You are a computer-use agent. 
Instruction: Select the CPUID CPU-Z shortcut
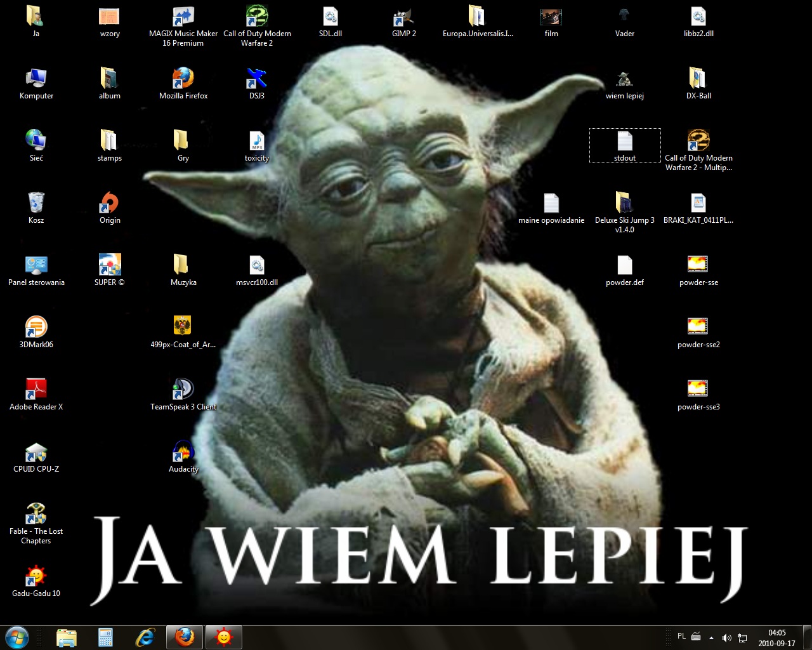(x=36, y=456)
